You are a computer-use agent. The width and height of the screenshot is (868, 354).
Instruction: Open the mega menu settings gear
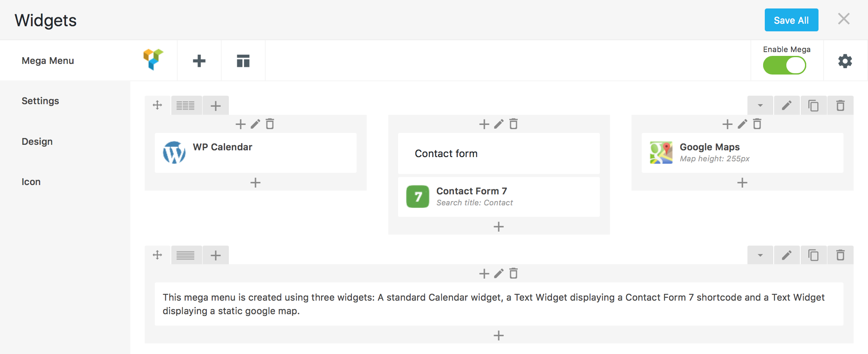click(845, 61)
